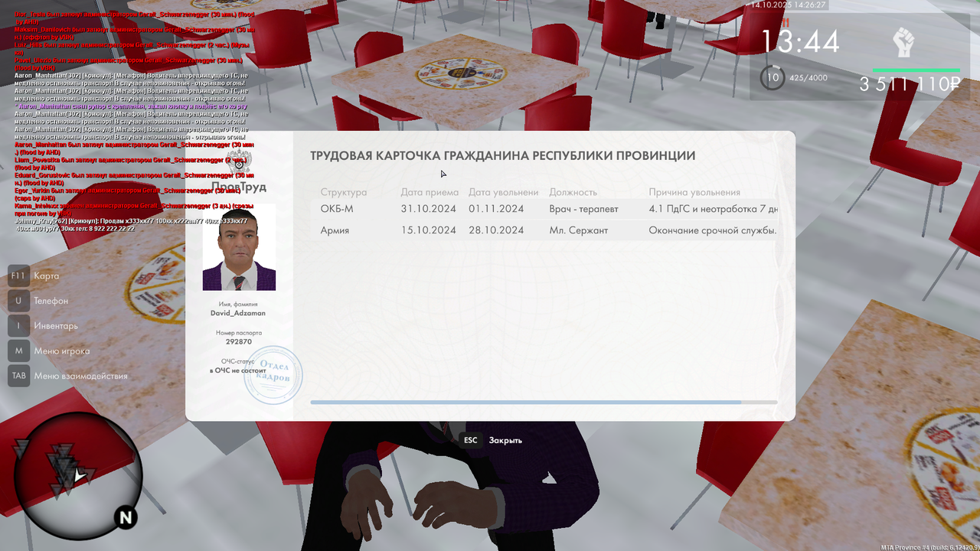The height and width of the screenshot is (551, 980).
Task: Click the TAB key badge
Action: (18, 376)
